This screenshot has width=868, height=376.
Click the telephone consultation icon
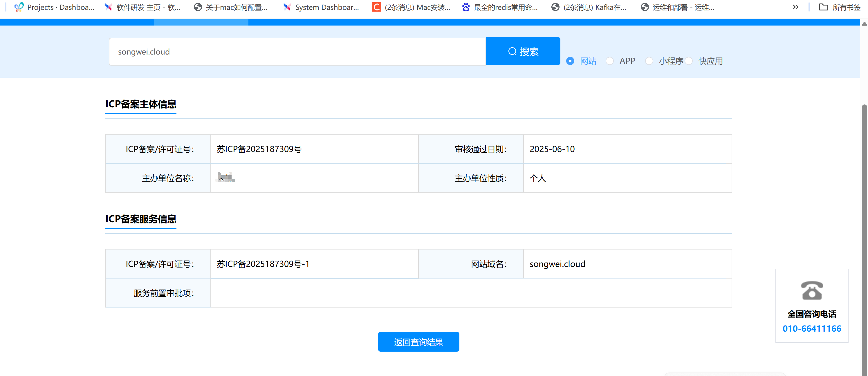click(811, 290)
